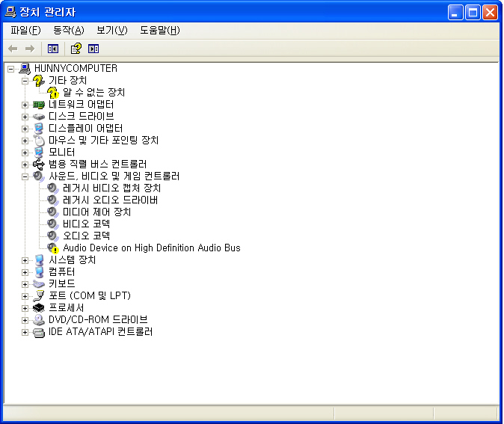Expand the 프로세서 category

pyautogui.click(x=25, y=308)
